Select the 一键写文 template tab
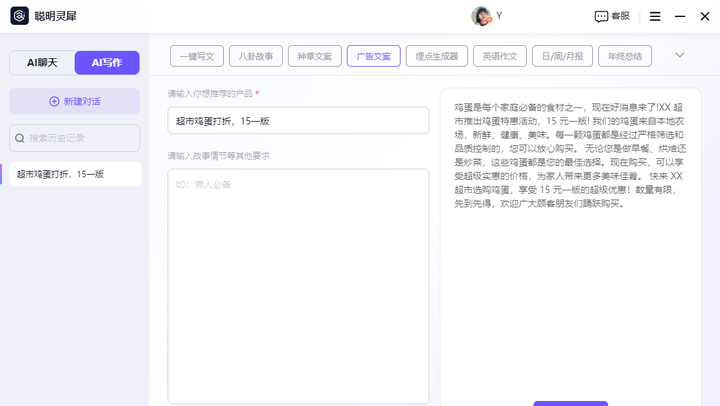The image size is (720, 406). [197, 56]
